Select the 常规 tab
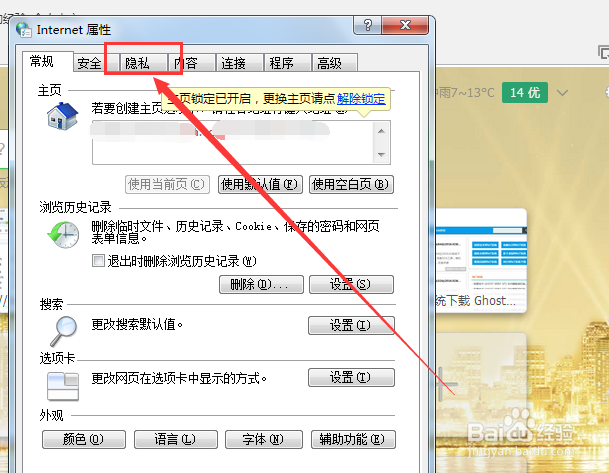This screenshot has width=609, height=473. 47,61
